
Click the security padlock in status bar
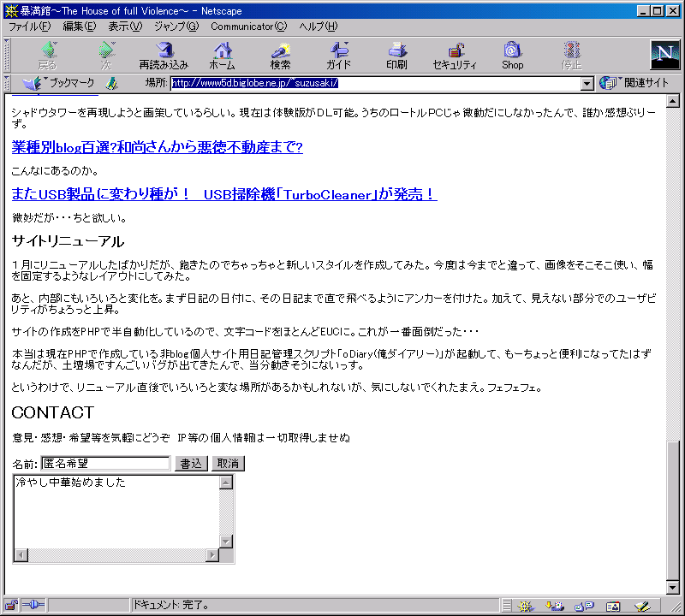tap(11, 605)
